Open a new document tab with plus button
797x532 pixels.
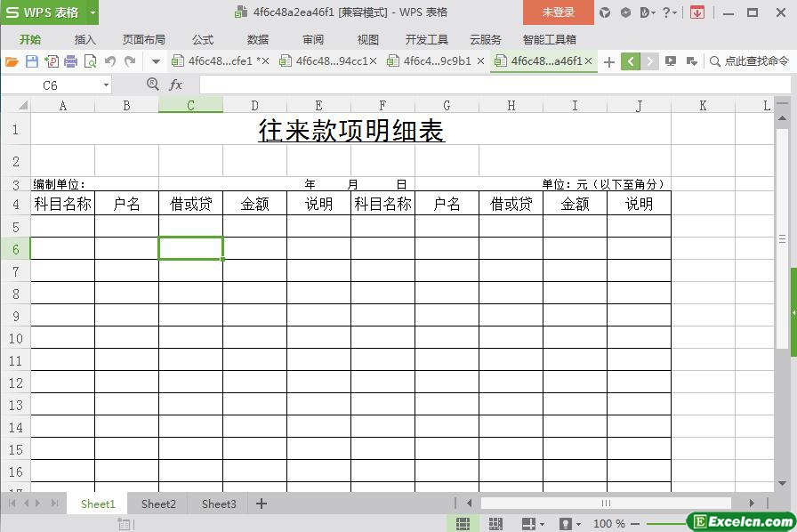pyautogui.click(x=608, y=61)
